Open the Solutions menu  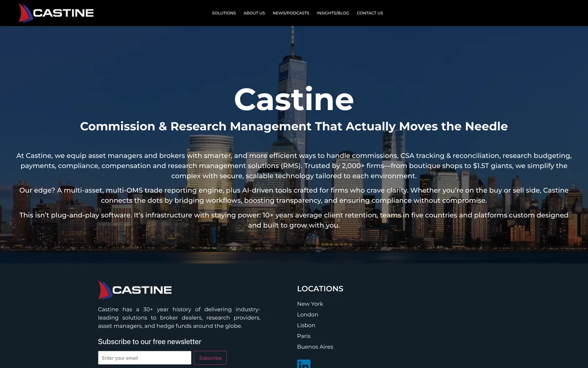pos(224,13)
